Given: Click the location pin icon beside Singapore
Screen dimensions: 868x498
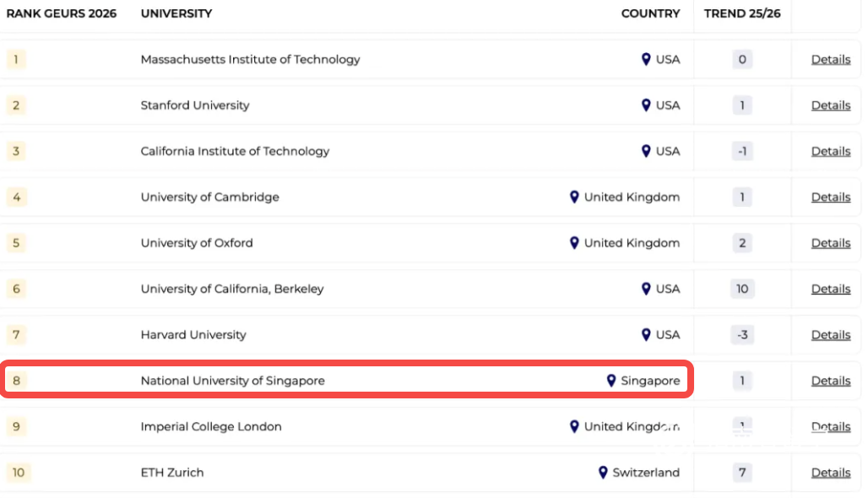Looking at the screenshot, I should 611,381.
